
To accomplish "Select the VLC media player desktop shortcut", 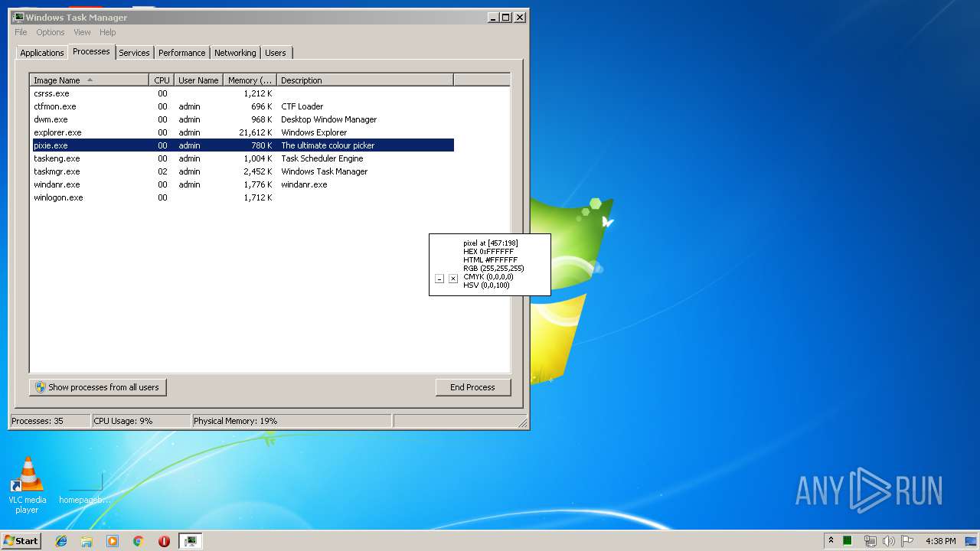I will coord(28,485).
